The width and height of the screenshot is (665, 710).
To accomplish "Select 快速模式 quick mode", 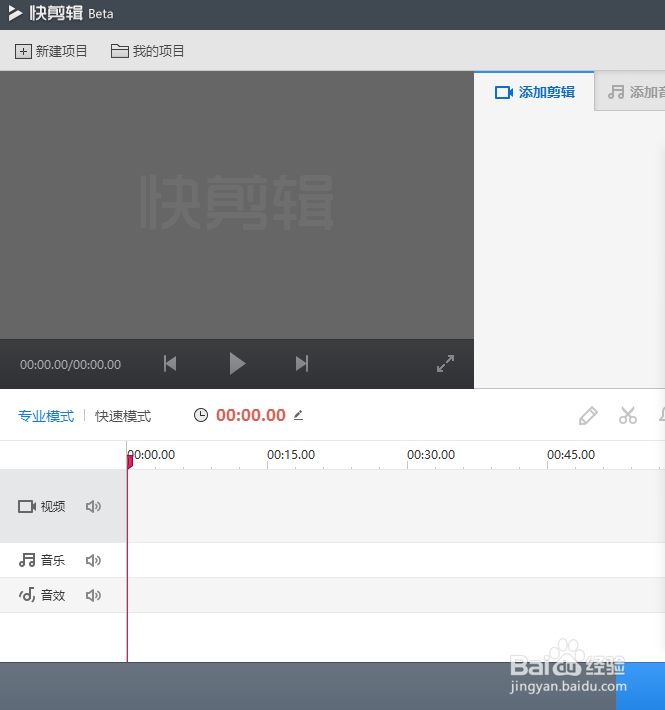I will coord(123,416).
